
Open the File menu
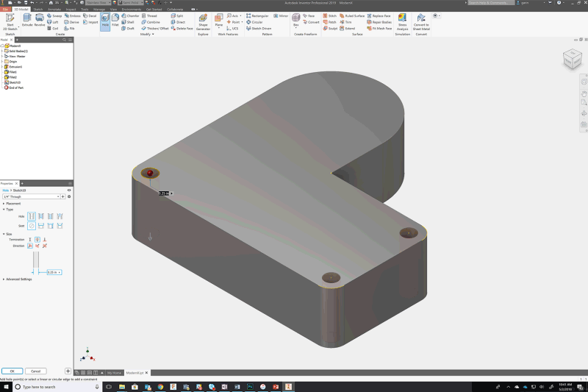coord(5,10)
